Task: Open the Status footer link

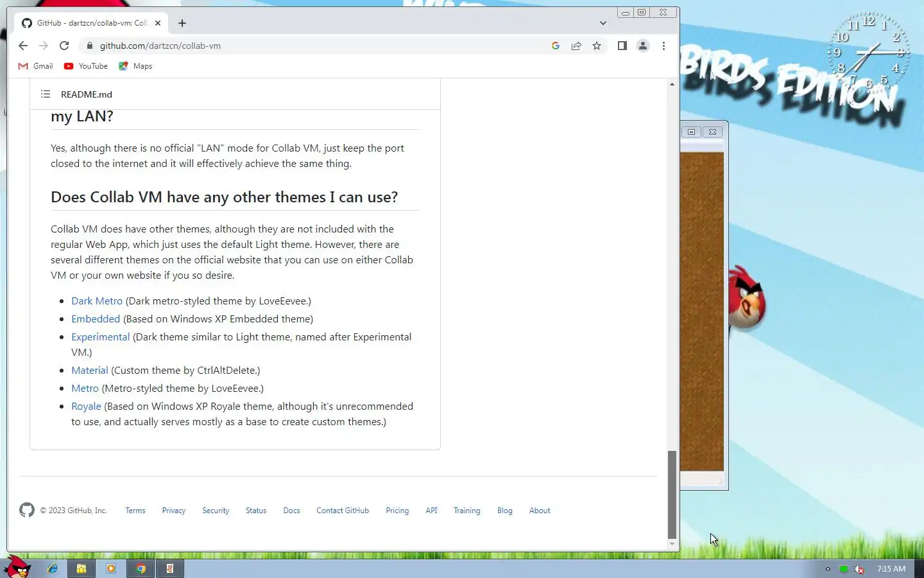Action: 256,511
